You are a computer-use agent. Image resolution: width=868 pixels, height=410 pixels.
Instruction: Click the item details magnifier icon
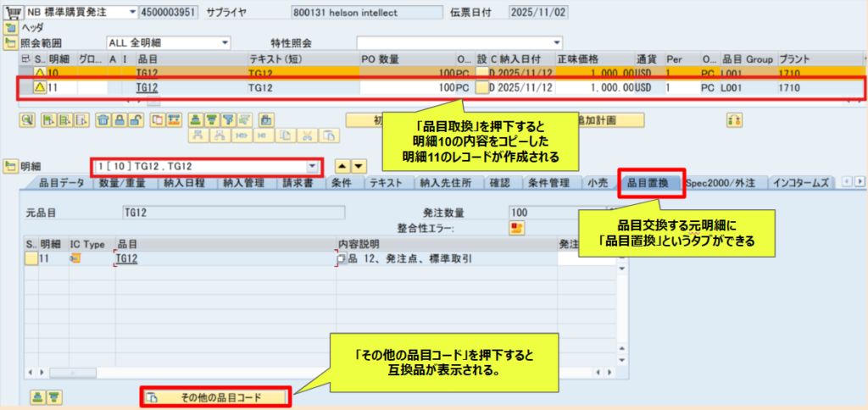26,120
